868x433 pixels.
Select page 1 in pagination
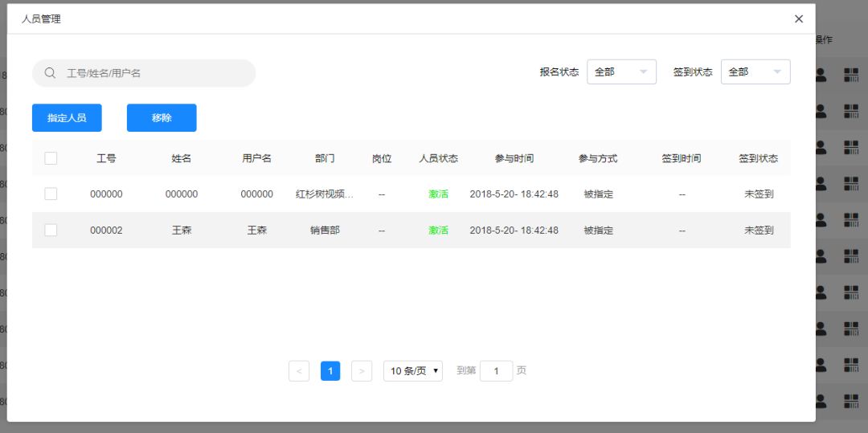330,371
